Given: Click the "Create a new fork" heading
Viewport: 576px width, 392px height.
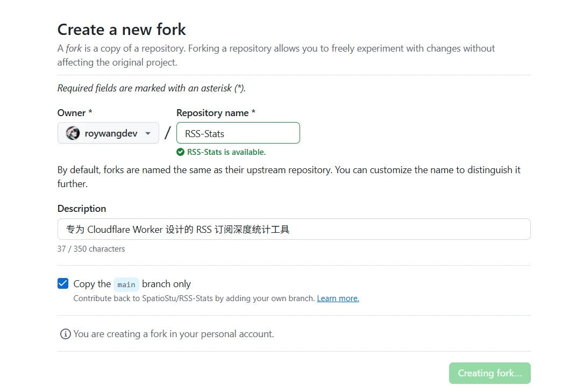Looking at the screenshot, I should click(122, 29).
